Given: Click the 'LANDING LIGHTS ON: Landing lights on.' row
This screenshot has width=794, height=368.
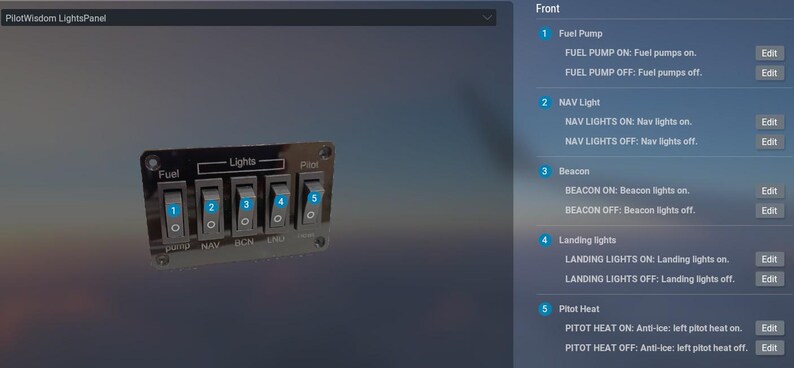Looking at the screenshot, I should click(x=647, y=259).
